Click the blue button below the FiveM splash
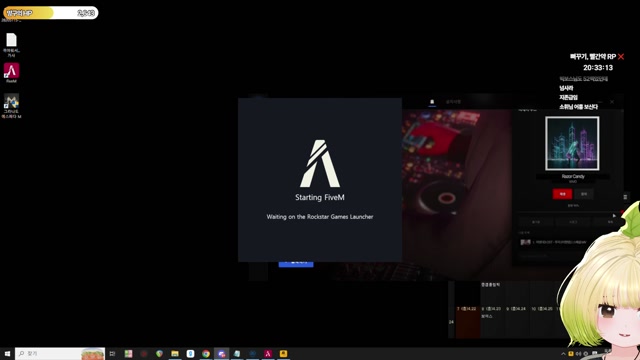Image resolution: width=640 pixels, height=360 pixels. [296, 264]
